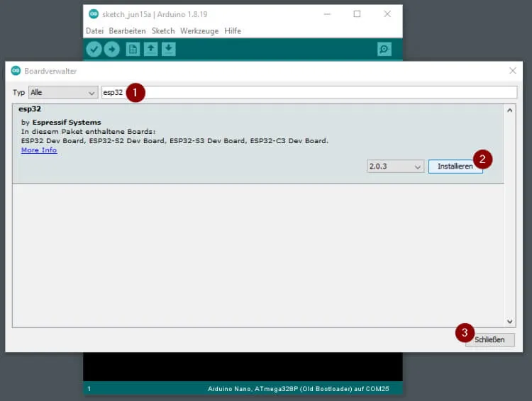Click the Installieren button
The height and width of the screenshot is (401, 532).
point(455,166)
